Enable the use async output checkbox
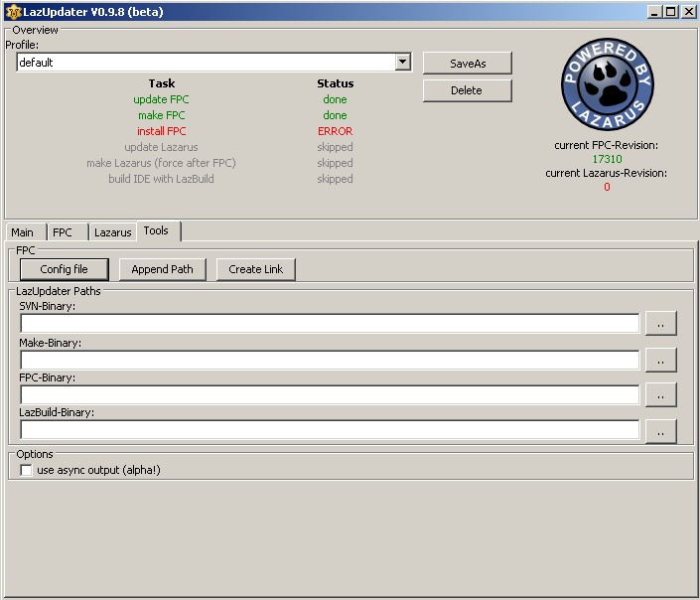The image size is (700, 600). pyautogui.click(x=27, y=471)
